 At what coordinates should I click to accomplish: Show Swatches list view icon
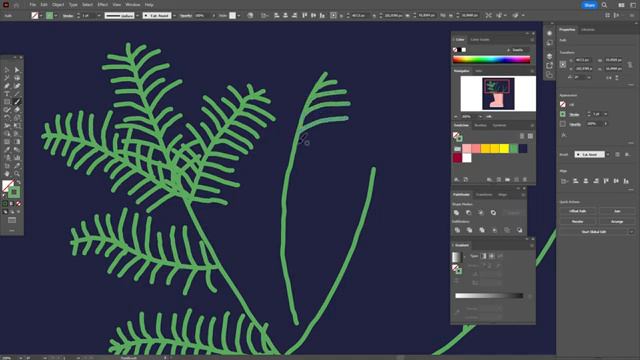pos(522,136)
